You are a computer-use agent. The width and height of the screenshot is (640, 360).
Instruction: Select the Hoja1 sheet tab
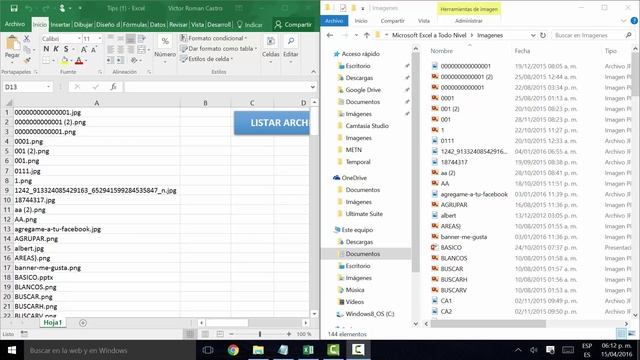click(53, 322)
